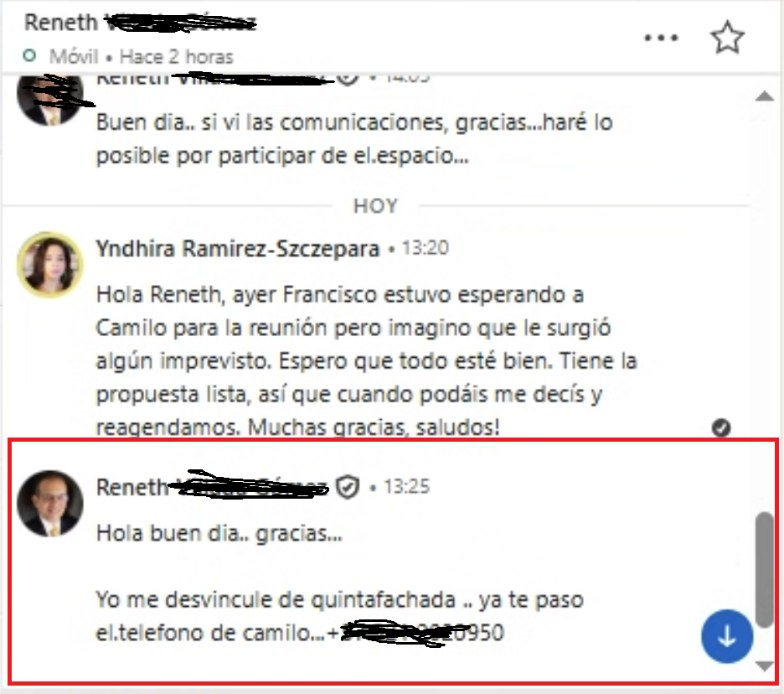The image size is (784, 694).
Task: Click the 13:20 message timestamp
Action: [426, 248]
